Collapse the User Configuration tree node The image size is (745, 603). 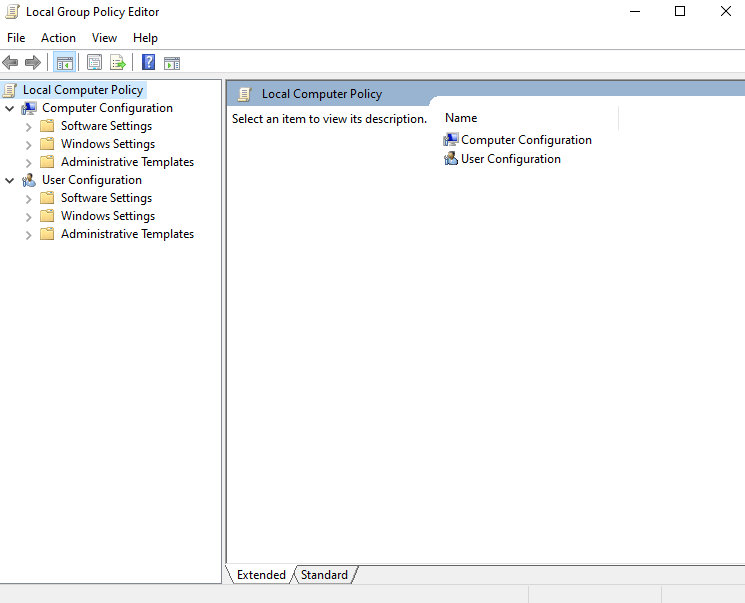(10, 180)
